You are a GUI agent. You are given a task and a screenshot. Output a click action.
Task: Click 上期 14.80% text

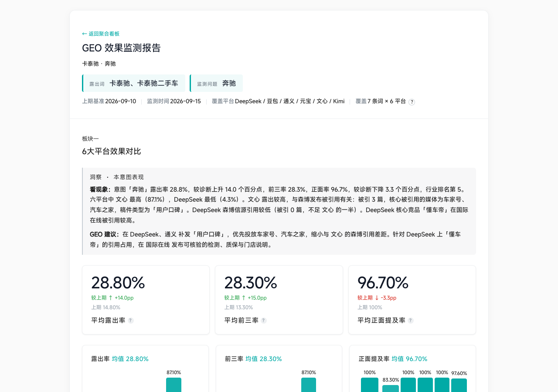click(x=105, y=308)
